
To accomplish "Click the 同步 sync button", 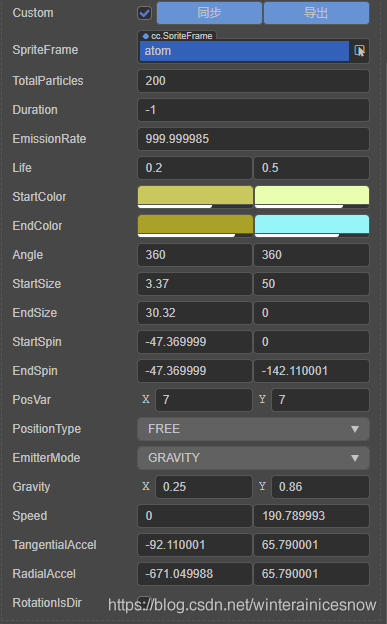I will (x=209, y=13).
